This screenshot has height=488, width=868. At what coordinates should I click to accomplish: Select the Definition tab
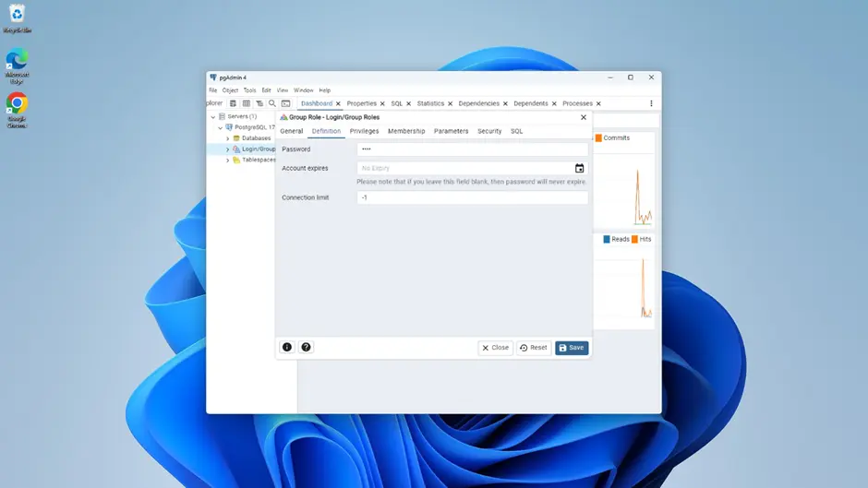326,131
